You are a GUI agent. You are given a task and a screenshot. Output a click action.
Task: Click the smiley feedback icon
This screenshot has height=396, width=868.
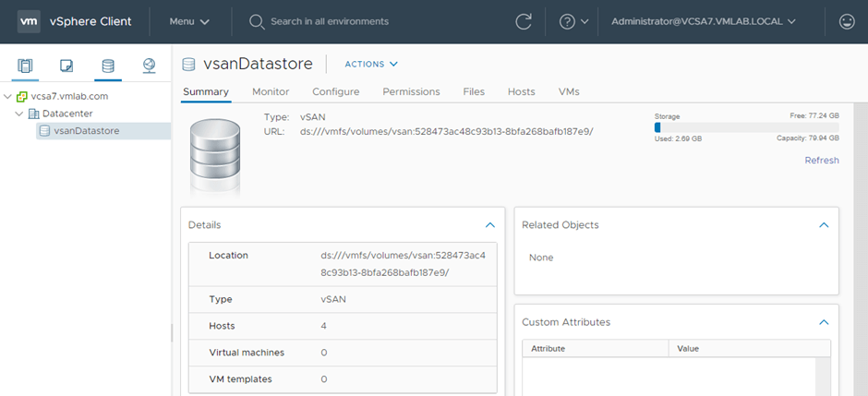click(847, 21)
